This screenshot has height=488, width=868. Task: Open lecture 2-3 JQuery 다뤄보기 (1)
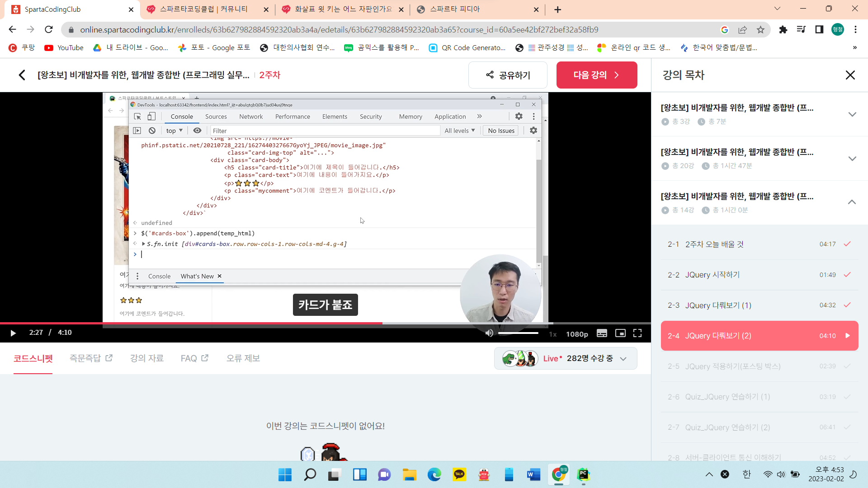759,305
